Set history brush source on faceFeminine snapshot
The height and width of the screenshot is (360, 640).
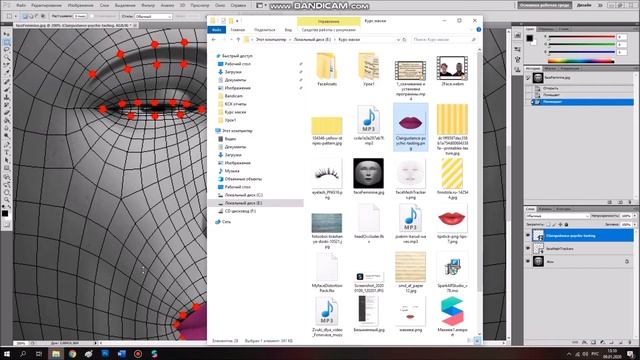tap(528, 78)
